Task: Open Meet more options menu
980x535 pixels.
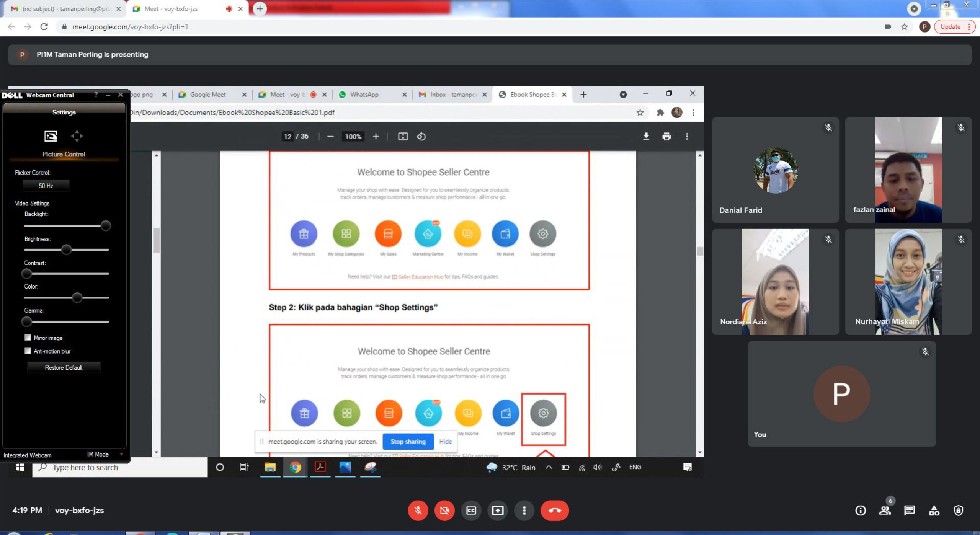Action: pyautogui.click(x=524, y=510)
